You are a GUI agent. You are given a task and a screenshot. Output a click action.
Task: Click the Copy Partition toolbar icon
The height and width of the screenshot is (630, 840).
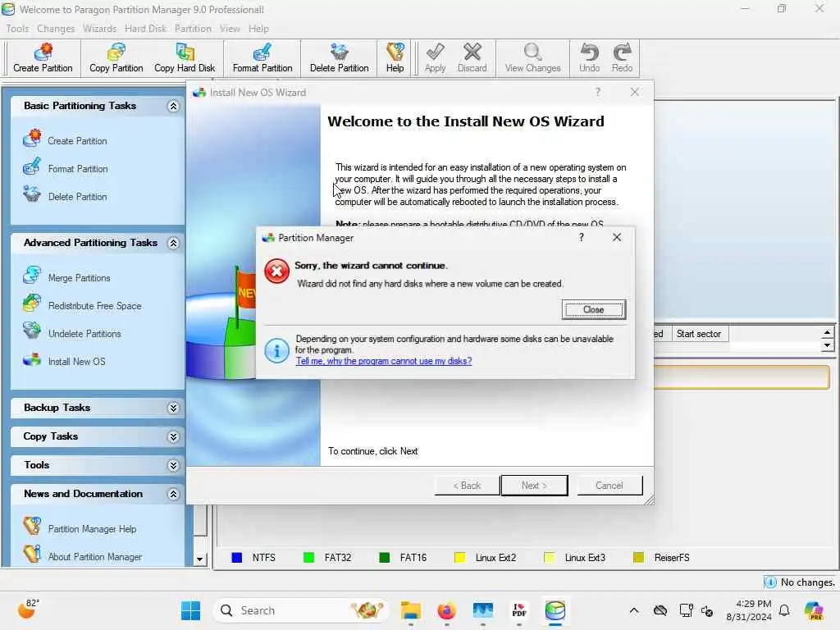coord(116,58)
